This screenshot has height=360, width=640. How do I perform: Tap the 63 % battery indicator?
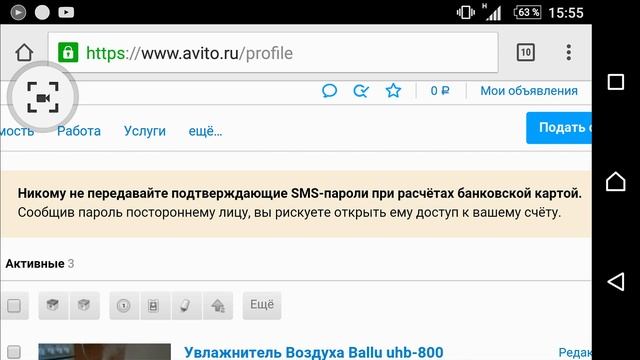coord(527,12)
